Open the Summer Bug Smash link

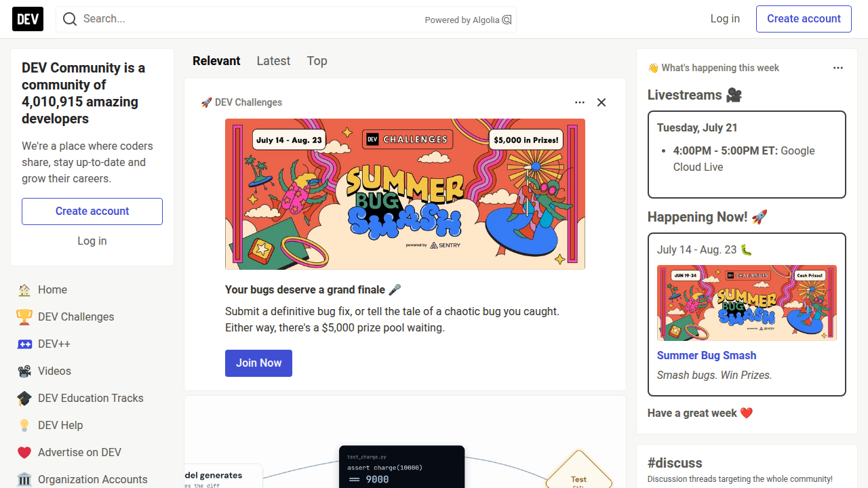707,356
